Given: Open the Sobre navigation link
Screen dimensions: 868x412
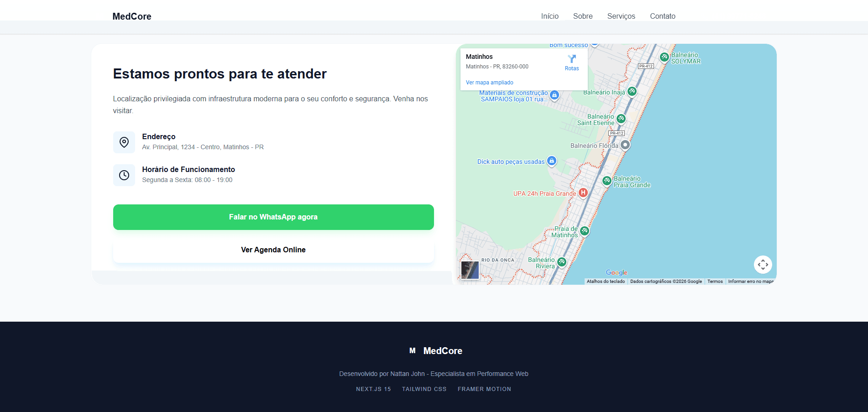Looking at the screenshot, I should click(x=583, y=16).
